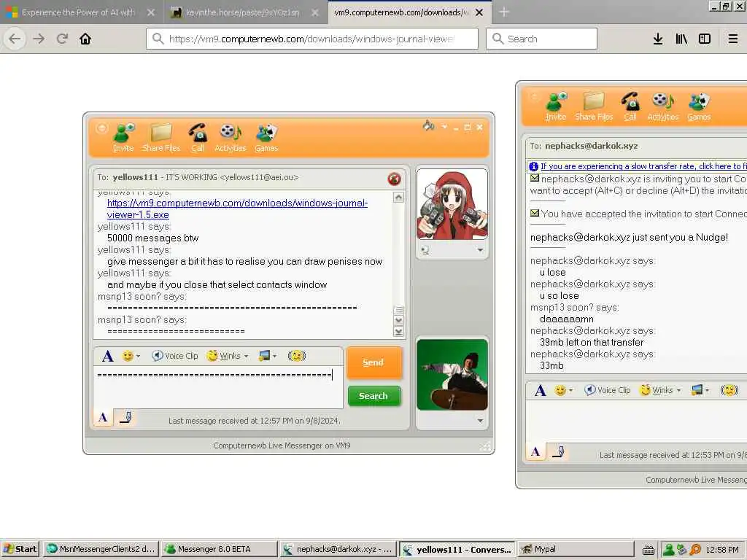Record a Voice Clip in nephacks window
747x560 pixels.
pos(607,391)
